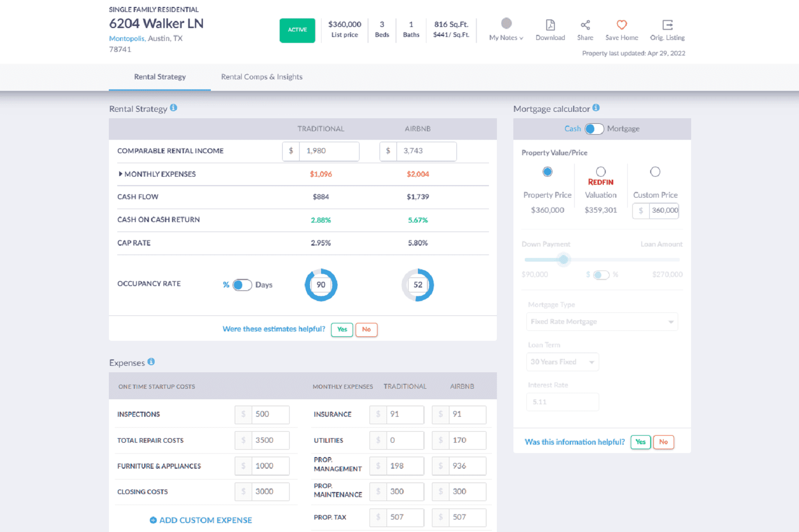The width and height of the screenshot is (799, 532).
Task: Click the Expenses info icon
Action: 151,362
